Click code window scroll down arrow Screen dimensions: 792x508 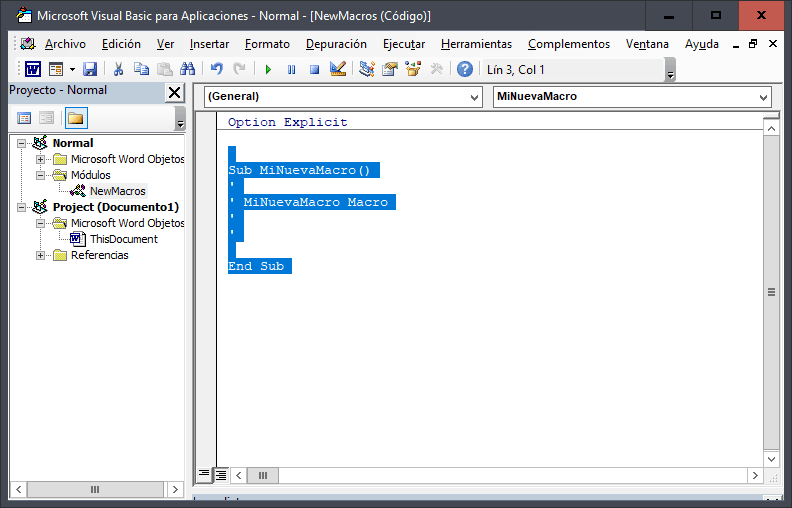coord(771,459)
